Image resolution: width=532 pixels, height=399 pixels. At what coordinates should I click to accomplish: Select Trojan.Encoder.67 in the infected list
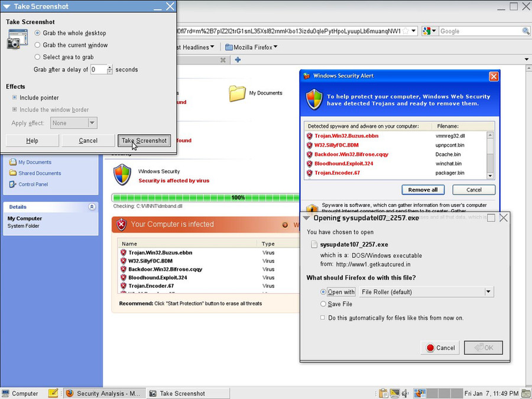click(x=151, y=286)
